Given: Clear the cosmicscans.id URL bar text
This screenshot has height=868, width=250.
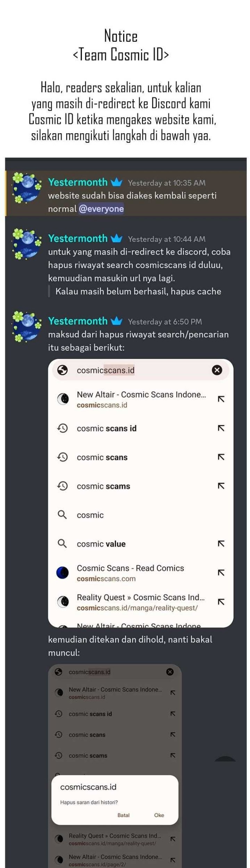Looking at the screenshot, I should coord(217,370).
